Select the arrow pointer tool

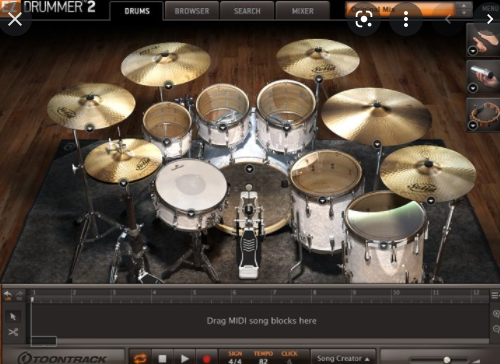click(x=13, y=316)
